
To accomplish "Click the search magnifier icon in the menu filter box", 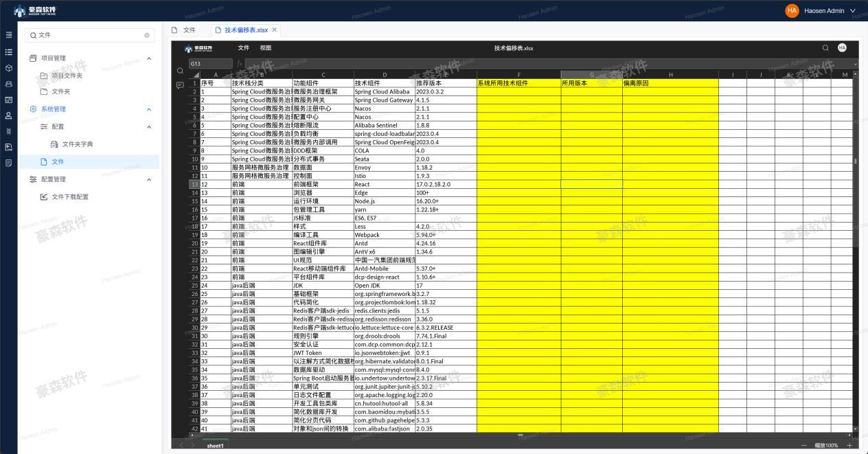I will pyautogui.click(x=32, y=35).
